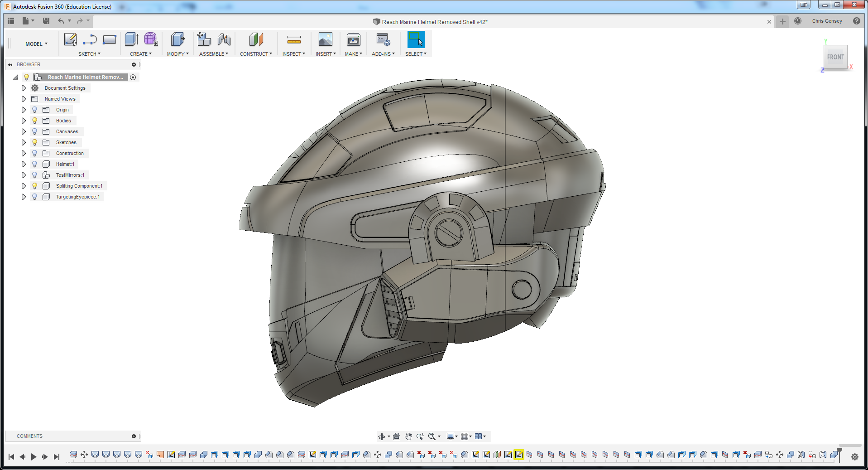Click the Create Sketch icon
868x470 pixels.
70,40
